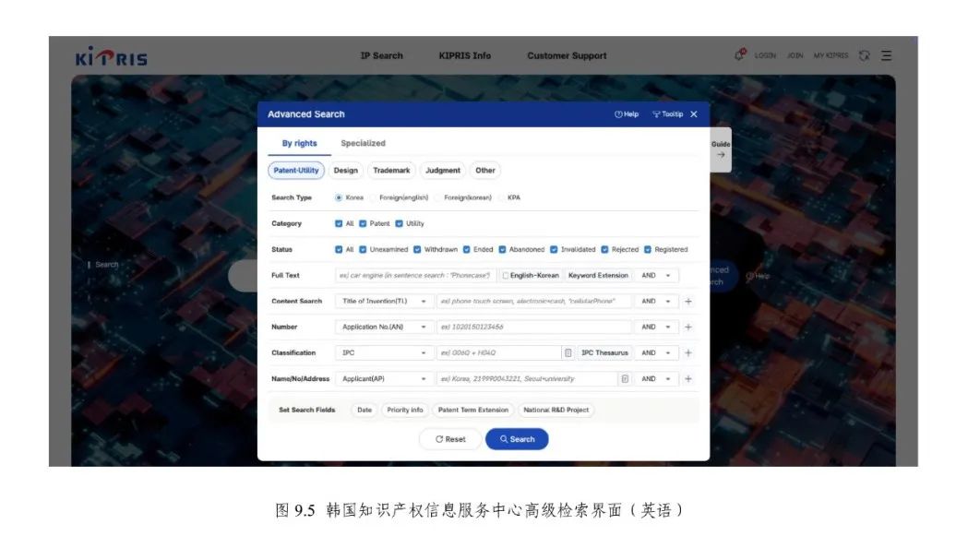This screenshot has width=980, height=548.
Task: Uncheck the Withdrawn status checkbox
Action: [x=418, y=249]
